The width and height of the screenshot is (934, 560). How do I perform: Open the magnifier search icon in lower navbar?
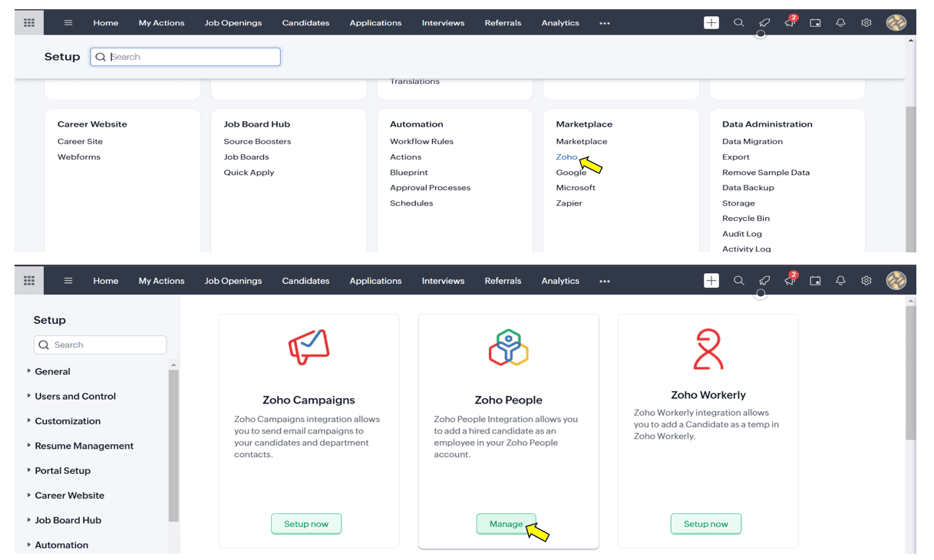point(739,281)
